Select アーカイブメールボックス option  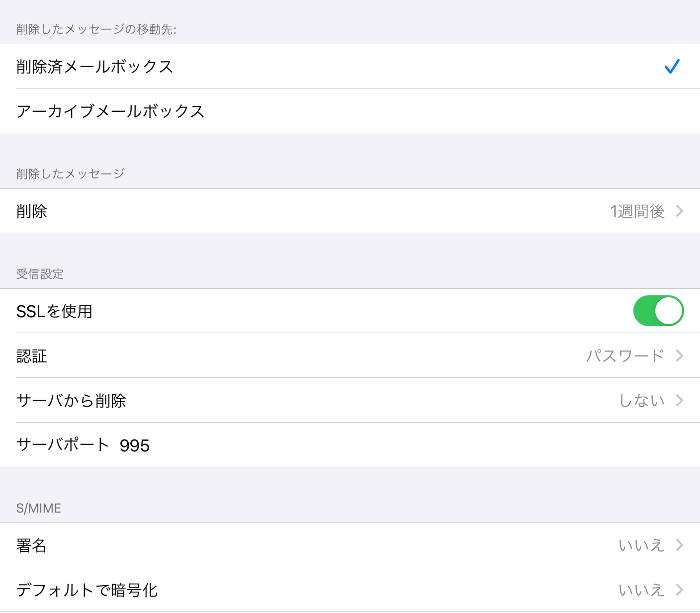(110, 111)
